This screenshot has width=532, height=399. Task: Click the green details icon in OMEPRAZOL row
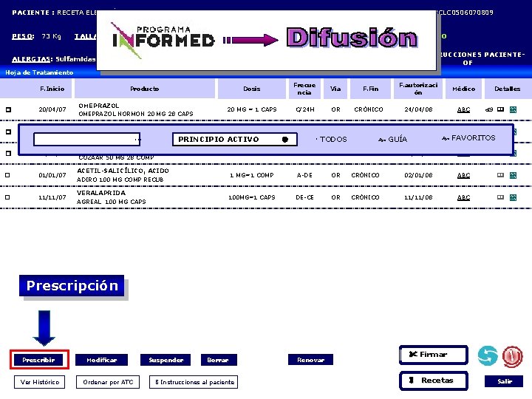(x=513, y=109)
